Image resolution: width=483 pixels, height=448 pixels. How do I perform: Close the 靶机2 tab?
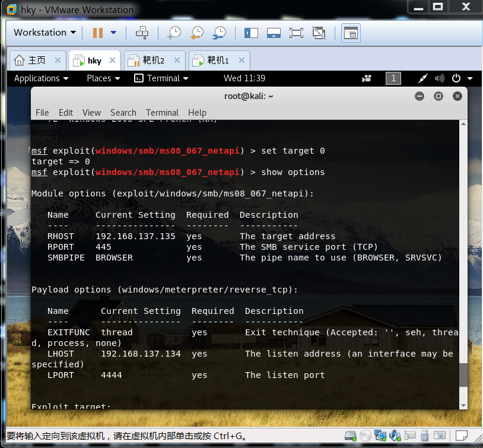coord(177,61)
